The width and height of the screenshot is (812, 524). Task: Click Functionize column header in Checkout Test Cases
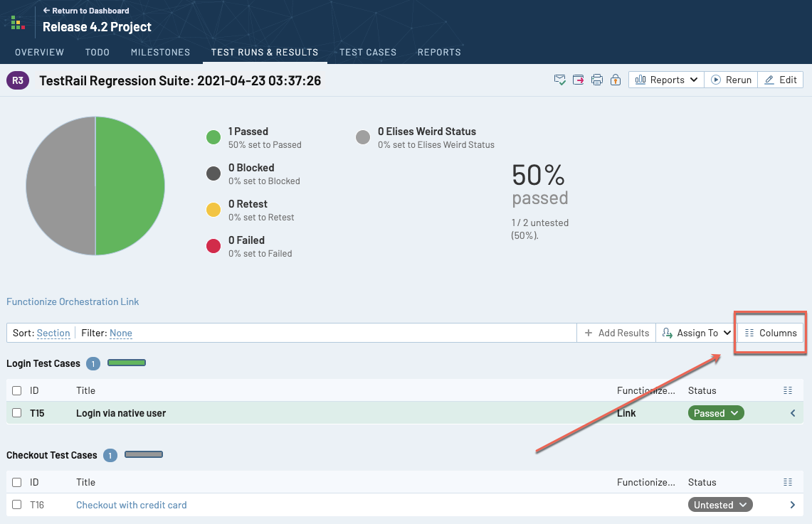pos(645,482)
